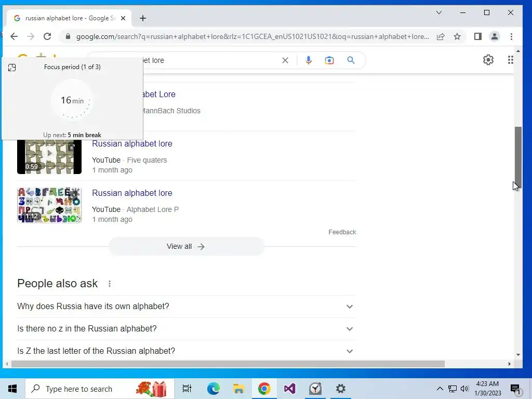
Task: Open the tab search dropdown
Action: (x=438, y=12)
